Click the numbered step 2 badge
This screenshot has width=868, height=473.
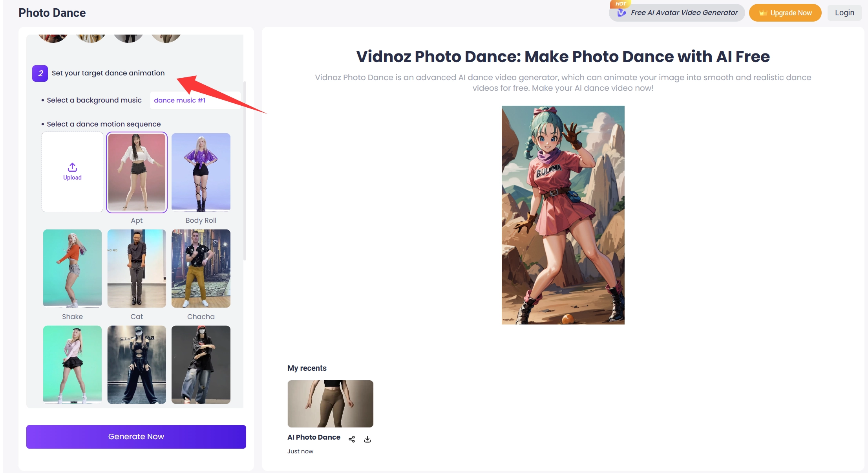tap(40, 73)
